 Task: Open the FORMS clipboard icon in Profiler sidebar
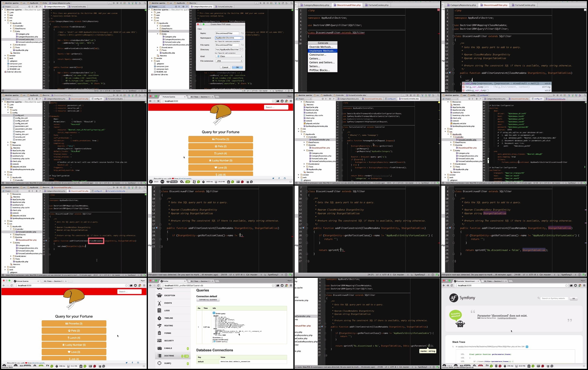pos(160,333)
